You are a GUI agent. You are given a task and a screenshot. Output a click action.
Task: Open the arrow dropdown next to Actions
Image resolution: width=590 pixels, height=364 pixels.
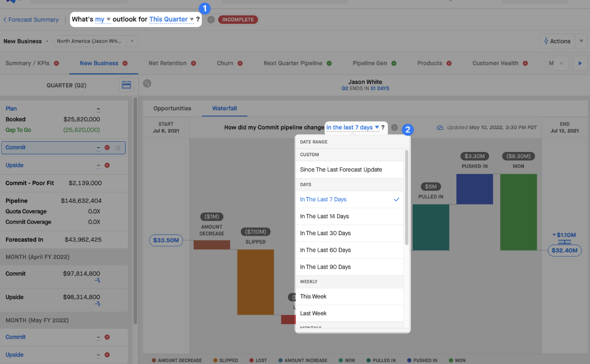[581, 41]
